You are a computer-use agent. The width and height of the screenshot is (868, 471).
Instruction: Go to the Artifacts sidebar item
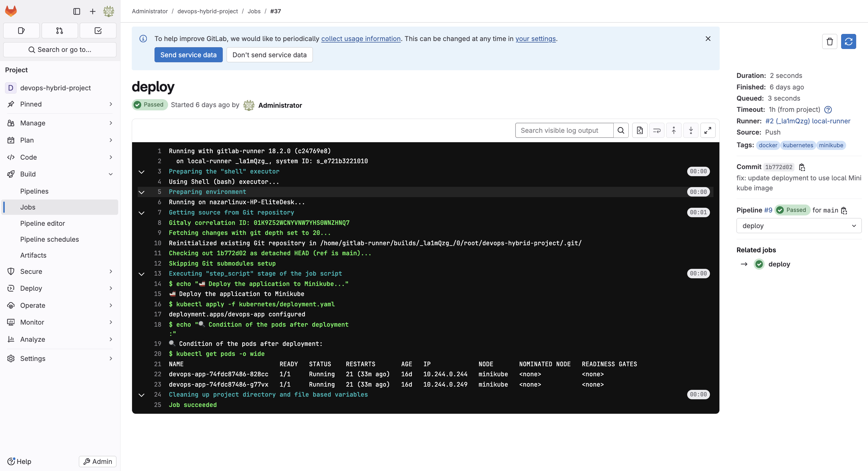click(x=33, y=255)
